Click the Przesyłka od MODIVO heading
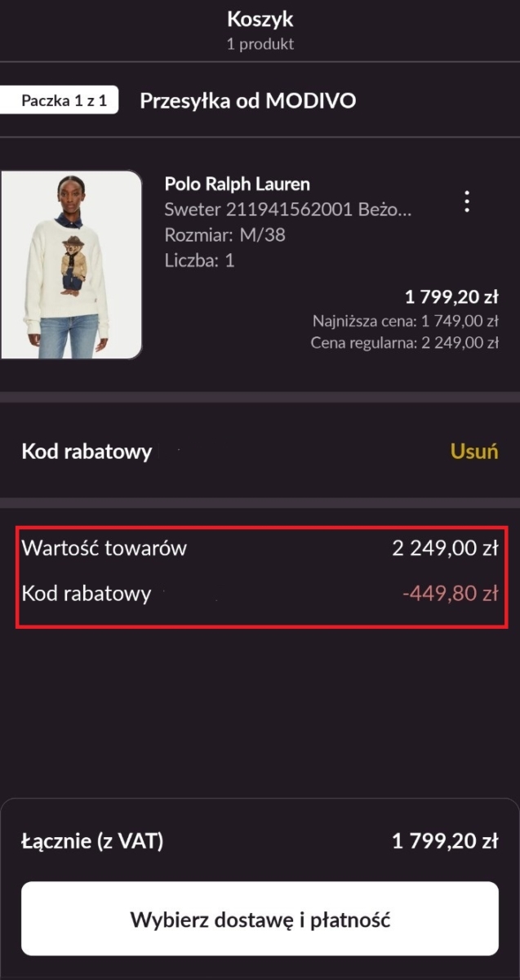 249,100
